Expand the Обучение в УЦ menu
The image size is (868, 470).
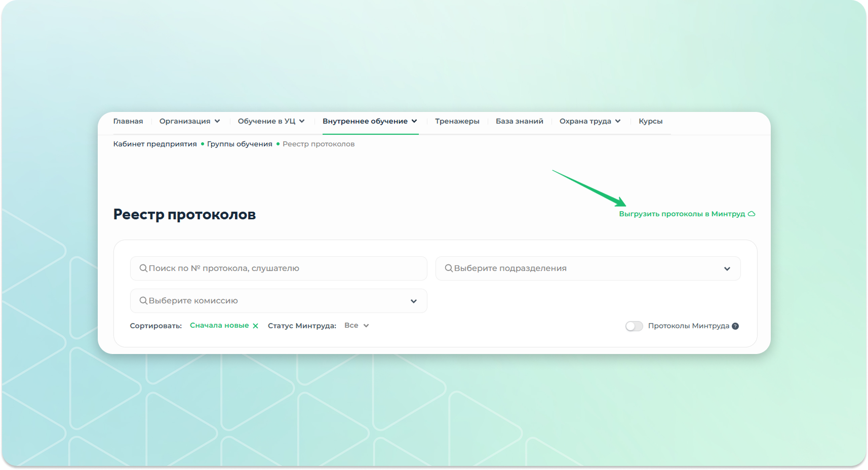271,121
